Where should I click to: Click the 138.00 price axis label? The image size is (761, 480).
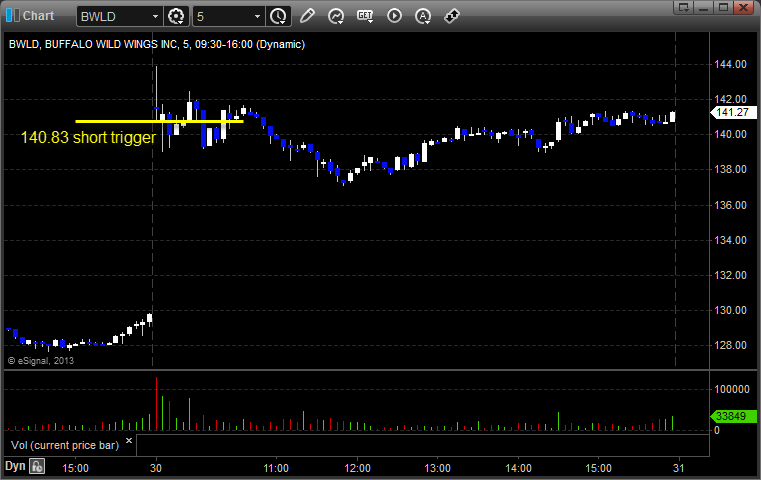[730, 169]
